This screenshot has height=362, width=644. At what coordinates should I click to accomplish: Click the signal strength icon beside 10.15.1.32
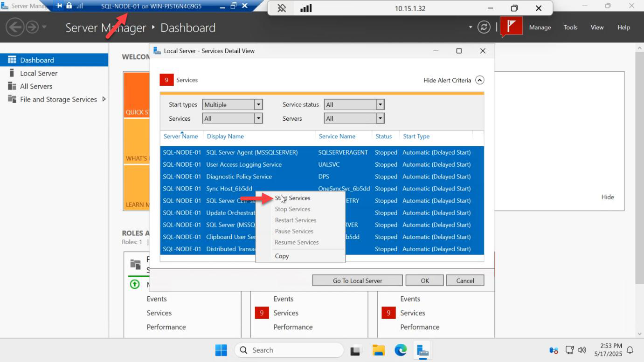pyautogui.click(x=306, y=8)
